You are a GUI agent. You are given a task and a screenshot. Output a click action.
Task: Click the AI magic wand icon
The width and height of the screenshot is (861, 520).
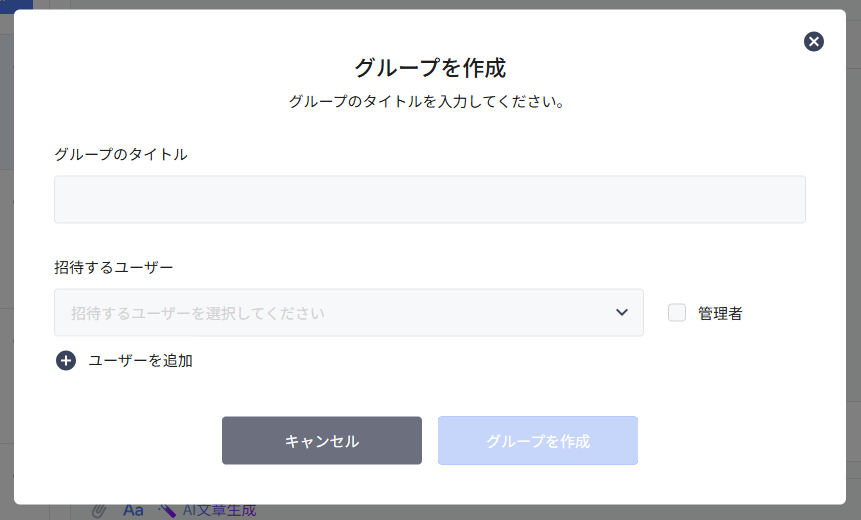[167, 511]
